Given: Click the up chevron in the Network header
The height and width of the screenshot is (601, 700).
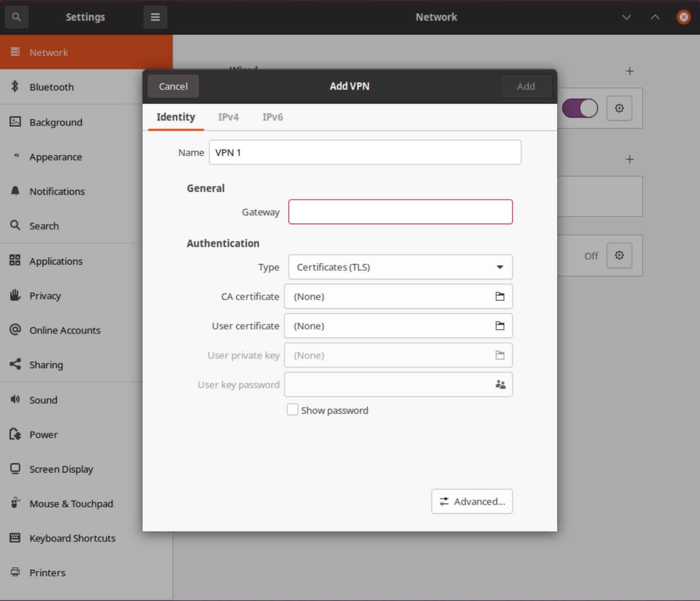Looking at the screenshot, I should pyautogui.click(x=655, y=17).
